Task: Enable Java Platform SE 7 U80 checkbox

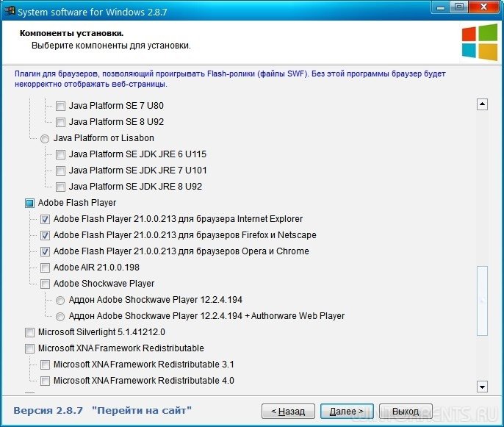Action: [x=60, y=106]
